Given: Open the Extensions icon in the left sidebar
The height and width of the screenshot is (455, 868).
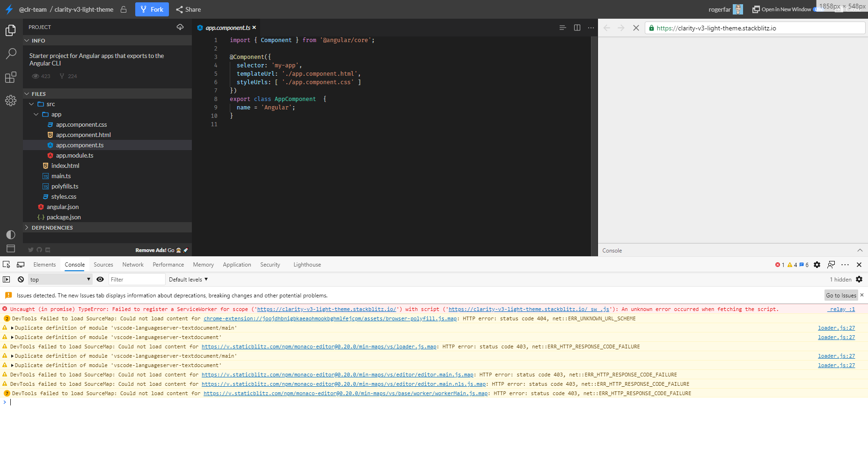Looking at the screenshot, I should (x=11, y=77).
